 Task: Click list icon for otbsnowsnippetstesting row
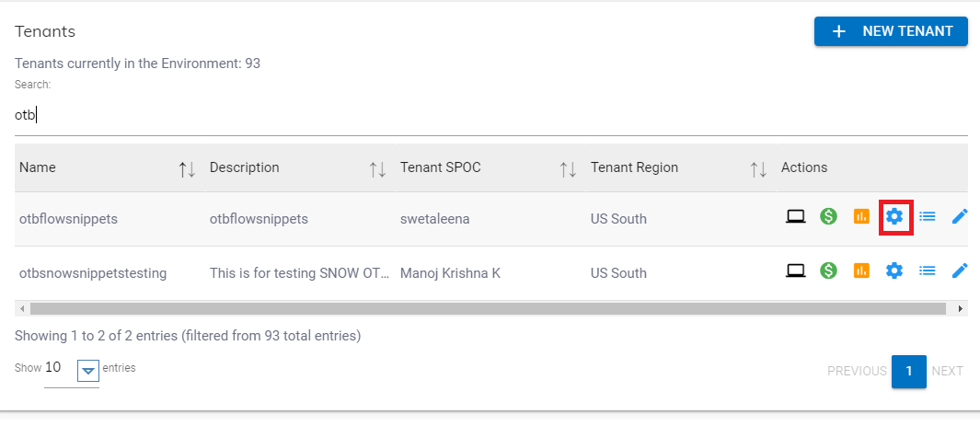coord(928,271)
